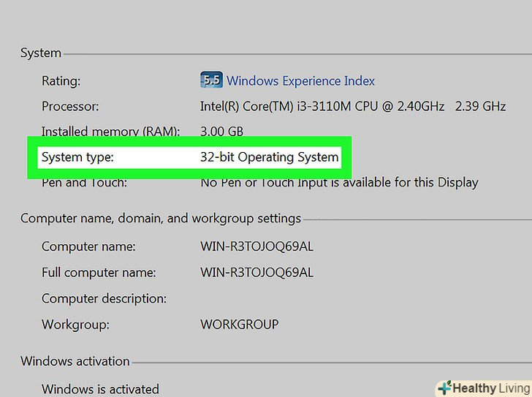
Task: Click the Installed memory (RAM) label
Action: [x=110, y=132]
